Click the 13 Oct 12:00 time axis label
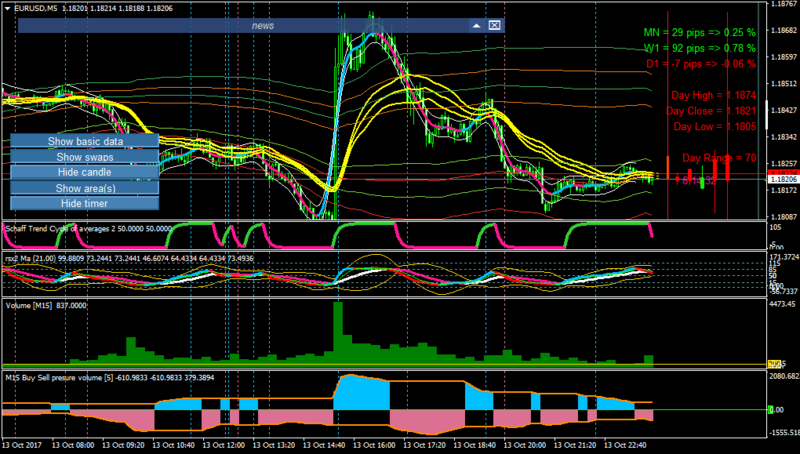This screenshot has width=800, height=454. pyautogui.click(x=223, y=445)
